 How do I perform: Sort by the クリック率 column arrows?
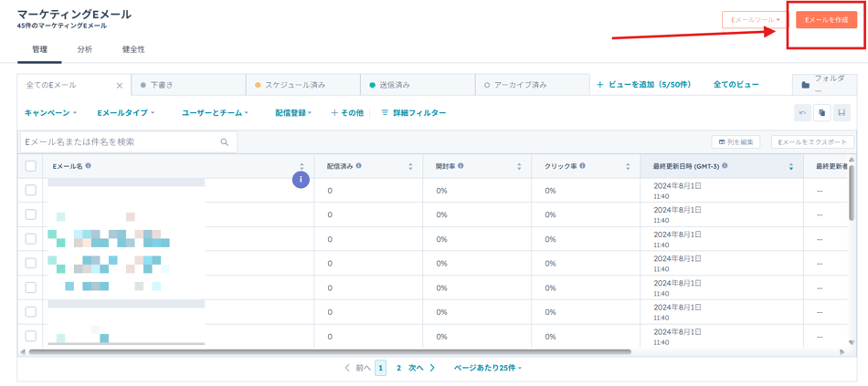click(x=628, y=166)
